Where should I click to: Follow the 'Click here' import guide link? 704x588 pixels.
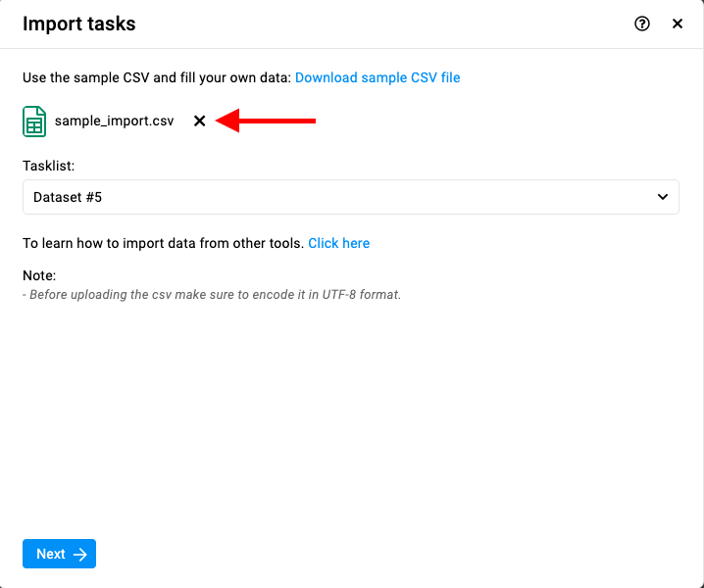[338, 243]
